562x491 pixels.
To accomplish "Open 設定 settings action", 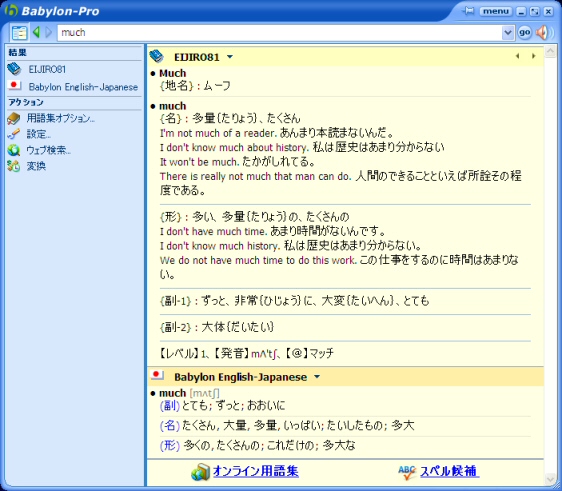I will pyautogui.click(x=38, y=134).
